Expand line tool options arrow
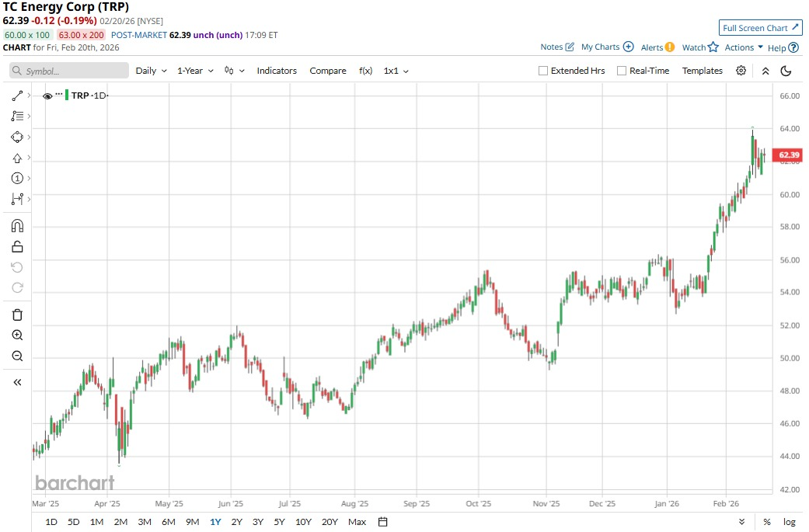 coord(29,96)
